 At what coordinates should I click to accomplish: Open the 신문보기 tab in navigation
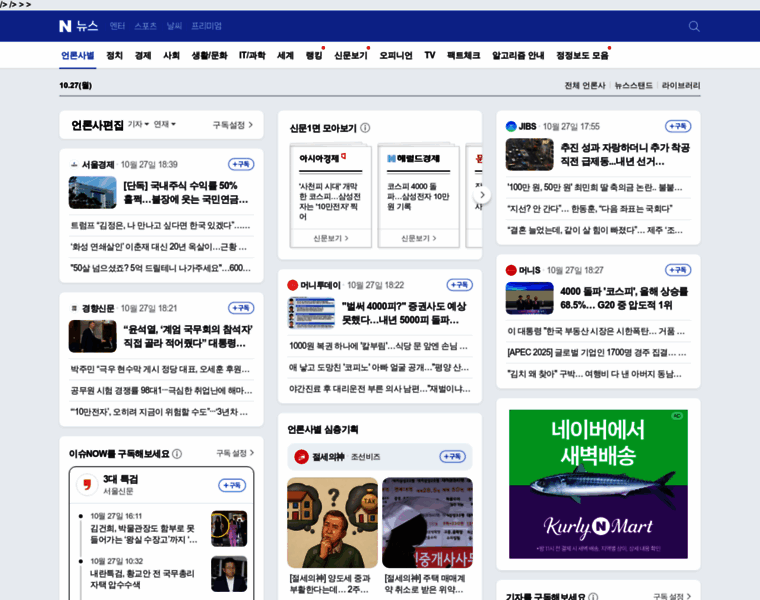(x=350, y=56)
